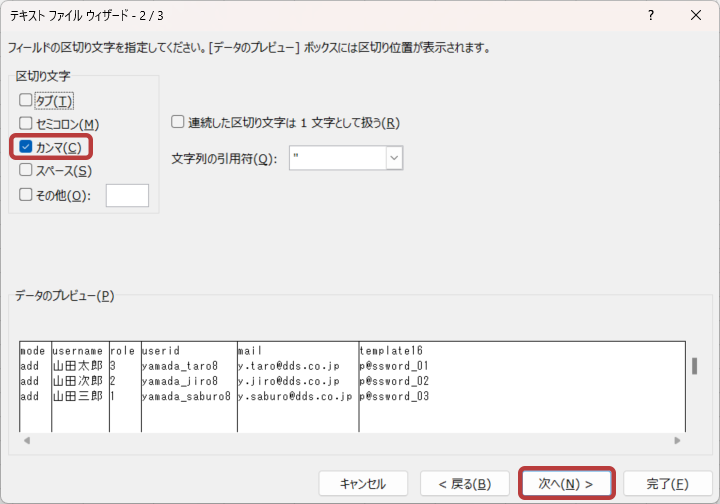Click the help question mark icon

click(651, 16)
